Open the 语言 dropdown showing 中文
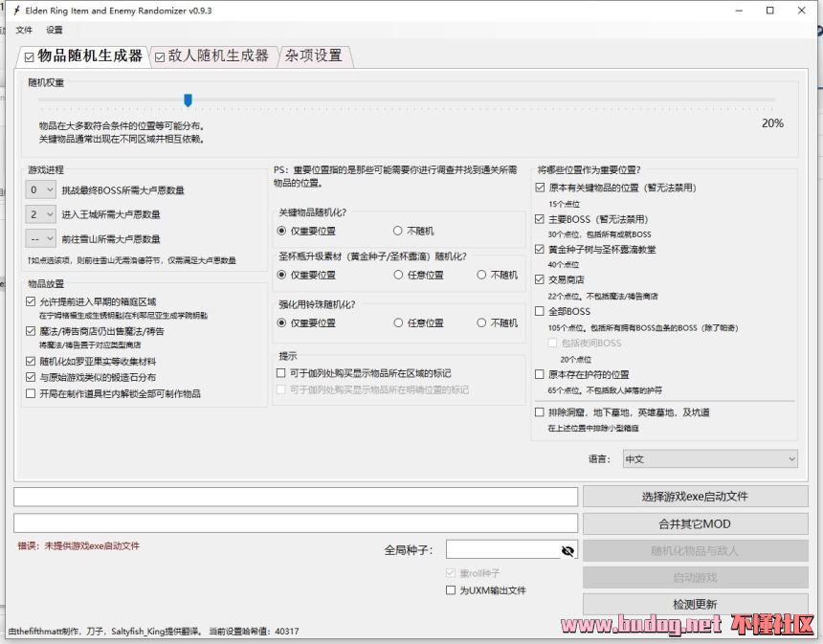 click(x=710, y=459)
